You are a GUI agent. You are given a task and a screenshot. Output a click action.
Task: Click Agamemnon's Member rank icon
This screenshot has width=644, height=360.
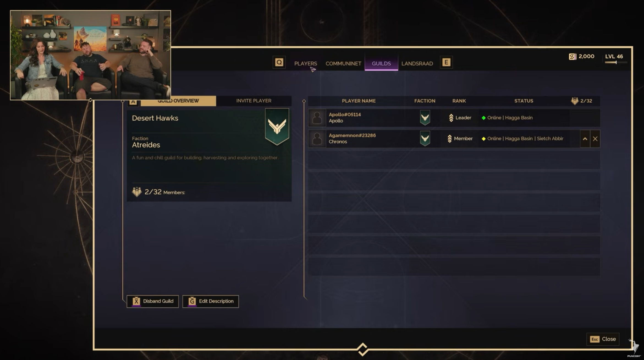point(450,138)
